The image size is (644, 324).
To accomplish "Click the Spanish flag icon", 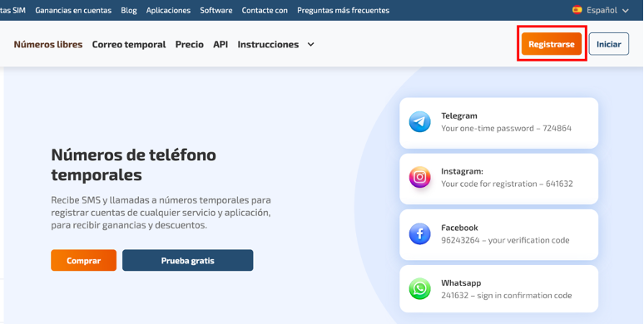I will pyautogui.click(x=577, y=10).
